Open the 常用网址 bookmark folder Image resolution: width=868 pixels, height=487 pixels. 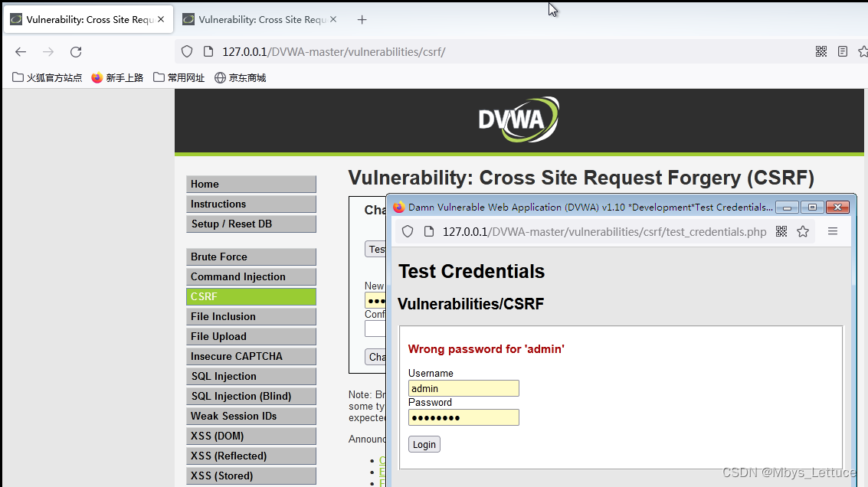tap(179, 77)
